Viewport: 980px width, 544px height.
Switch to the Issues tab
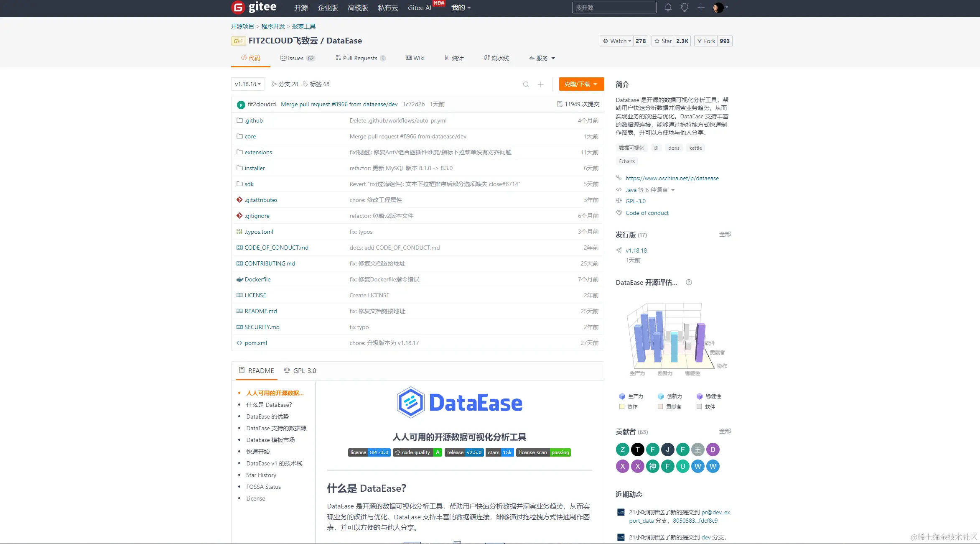coord(297,58)
